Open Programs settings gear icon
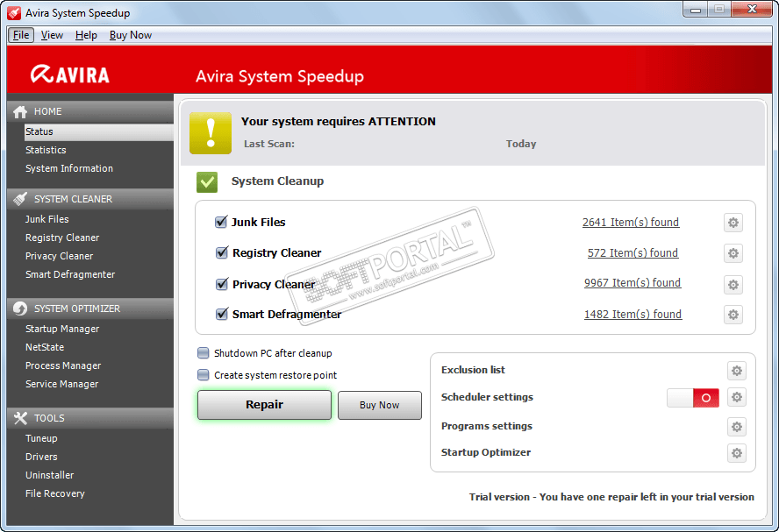779x532 pixels. [x=737, y=427]
